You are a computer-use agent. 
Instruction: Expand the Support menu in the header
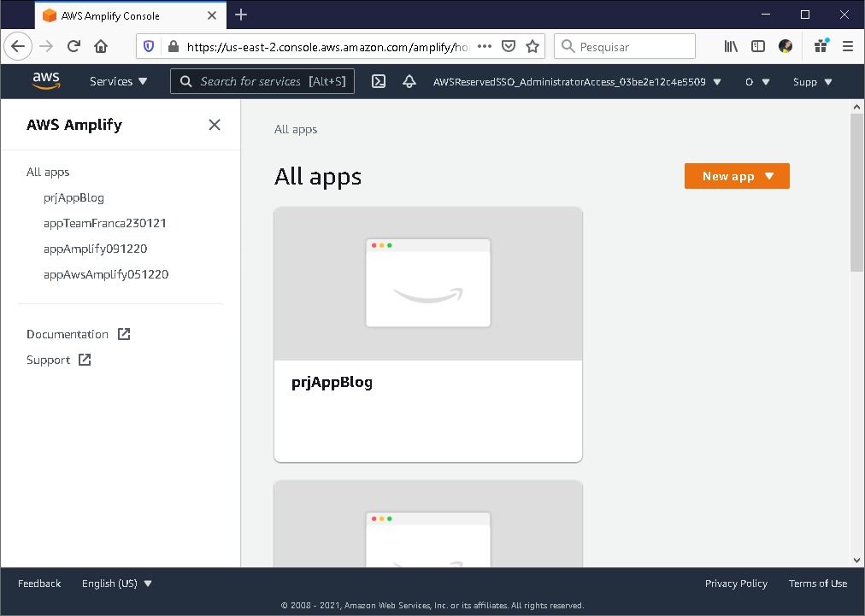coord(812,82)
